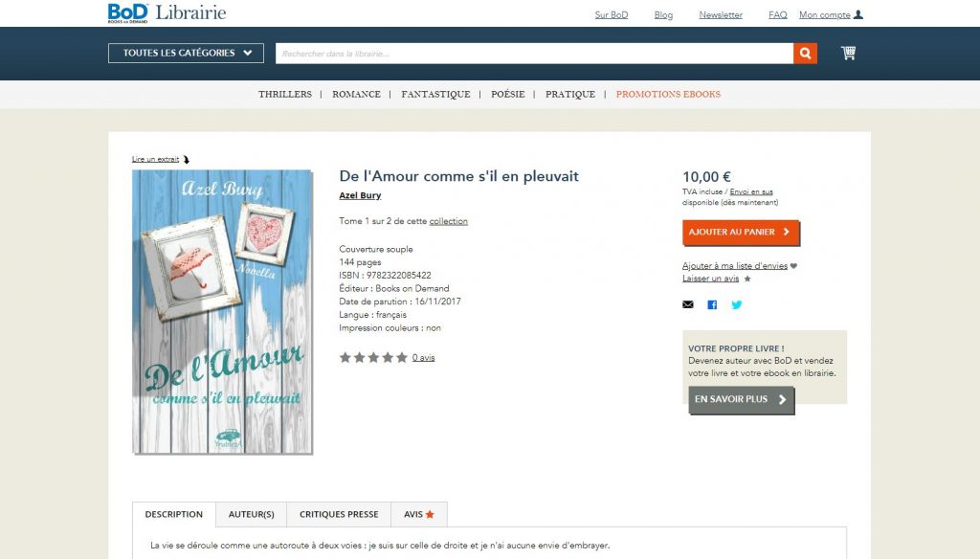Click the star rating icons
The height and width of the screenshot is (559, 980).
(x=373, y=358)
